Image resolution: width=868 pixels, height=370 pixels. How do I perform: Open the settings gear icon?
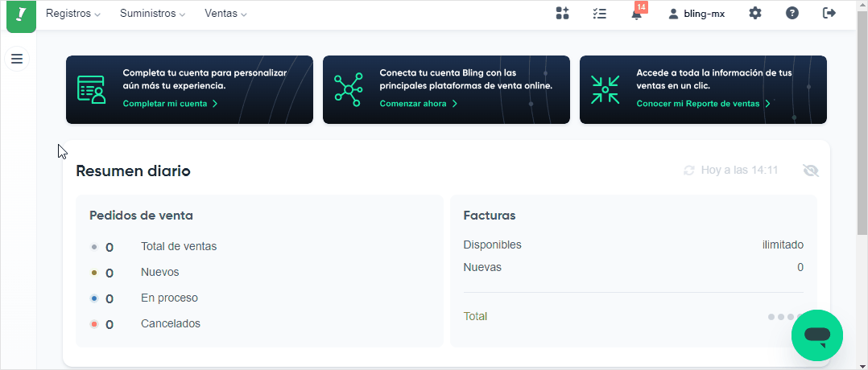pos(755,14)
